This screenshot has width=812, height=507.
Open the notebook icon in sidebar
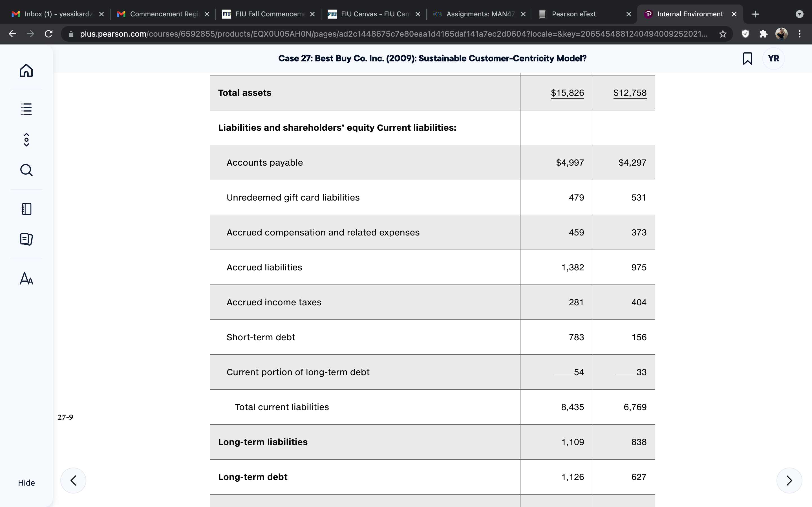(26, 209)
